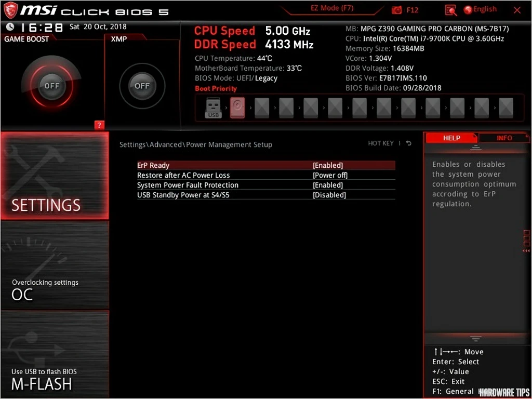Screen dimensions: 532x399
Task: Click the Enter: Select key hint
Action: tap(456, 362)
